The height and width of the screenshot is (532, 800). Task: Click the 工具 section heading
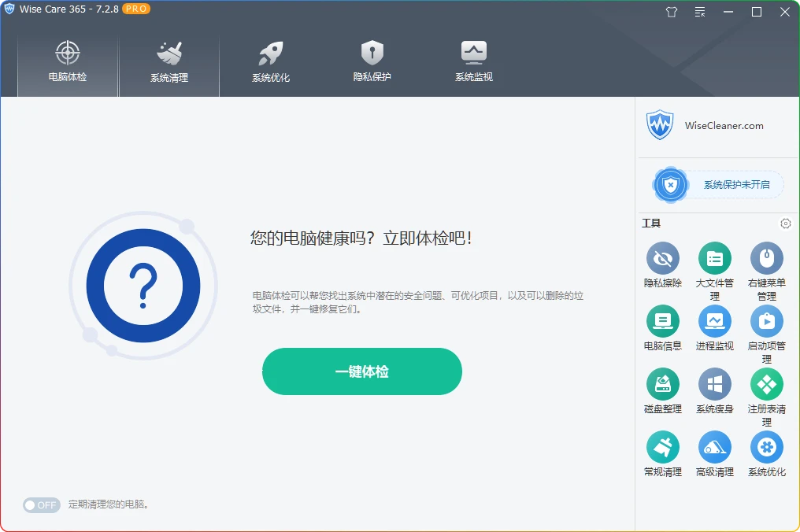[x=651, y=224]
